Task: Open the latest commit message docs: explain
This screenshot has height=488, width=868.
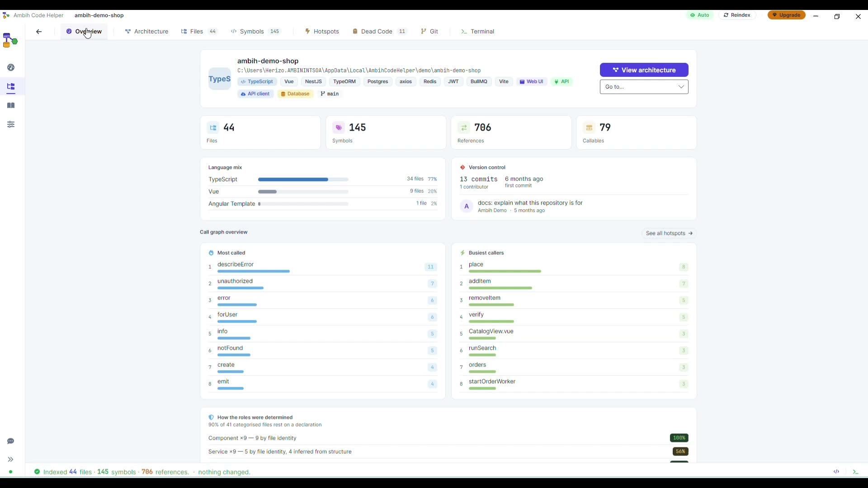Action: [x=530, y=203]
